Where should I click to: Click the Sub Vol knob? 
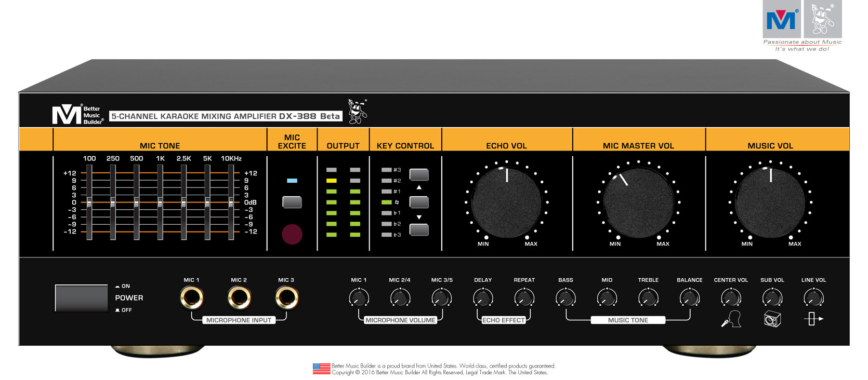(x=772, y=298)
